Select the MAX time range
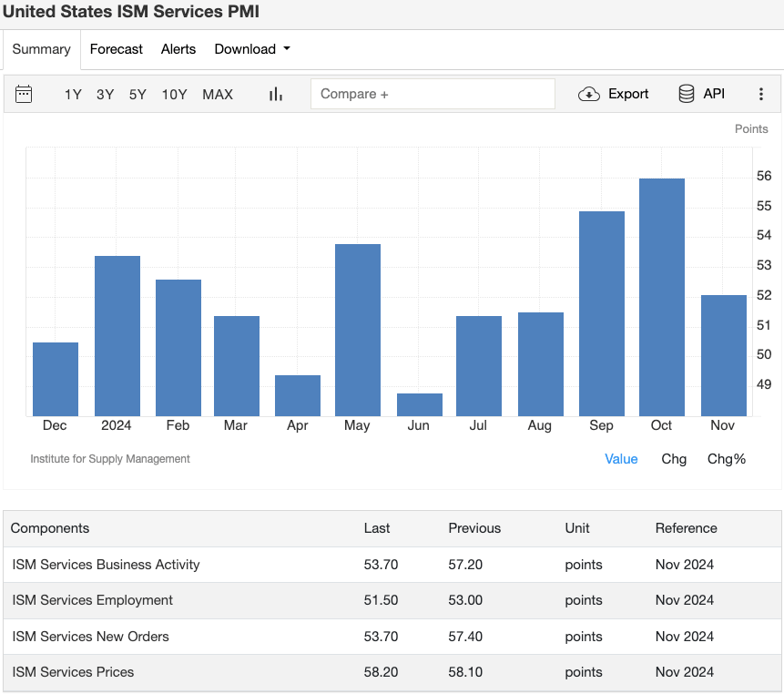The image size is (784, 694). click(218, 94)
